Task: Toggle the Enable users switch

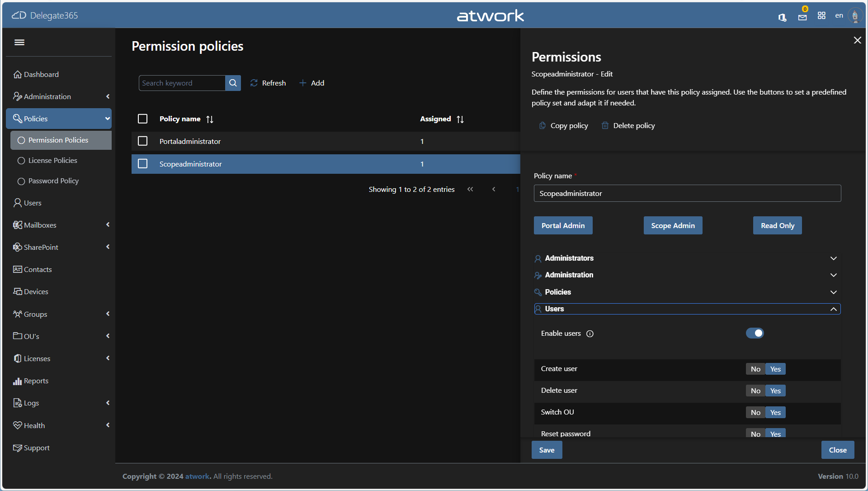Action: pyautogui.click(x=755, y=333)
